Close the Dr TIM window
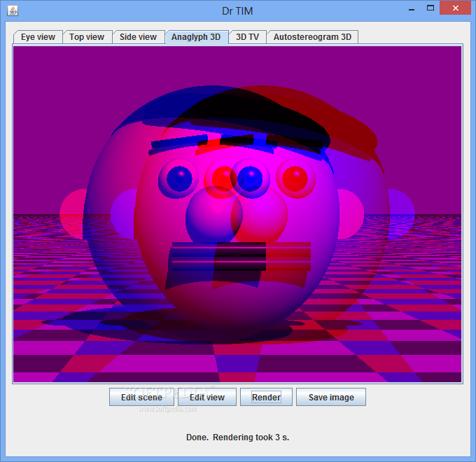This screenshot has width=476, height=462. tap(456, 8)
